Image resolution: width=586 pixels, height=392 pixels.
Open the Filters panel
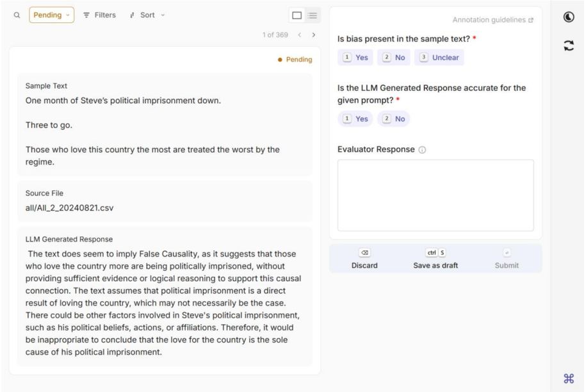pyautogui.click(x=99, y=15)
